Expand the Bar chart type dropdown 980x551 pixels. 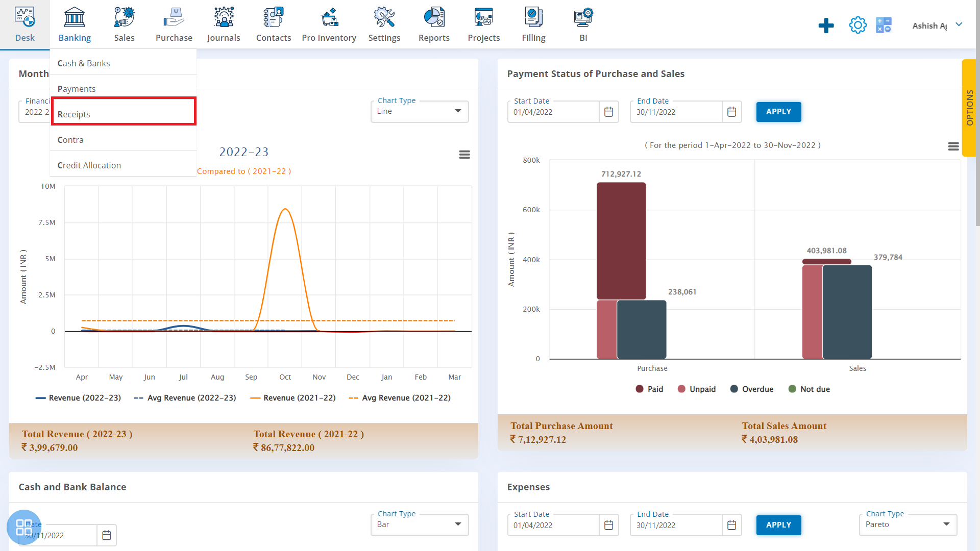tap(420, 524)
